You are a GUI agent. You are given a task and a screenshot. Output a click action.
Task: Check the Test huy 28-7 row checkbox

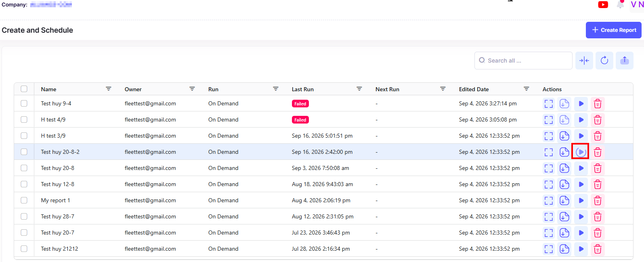[24, 216]
